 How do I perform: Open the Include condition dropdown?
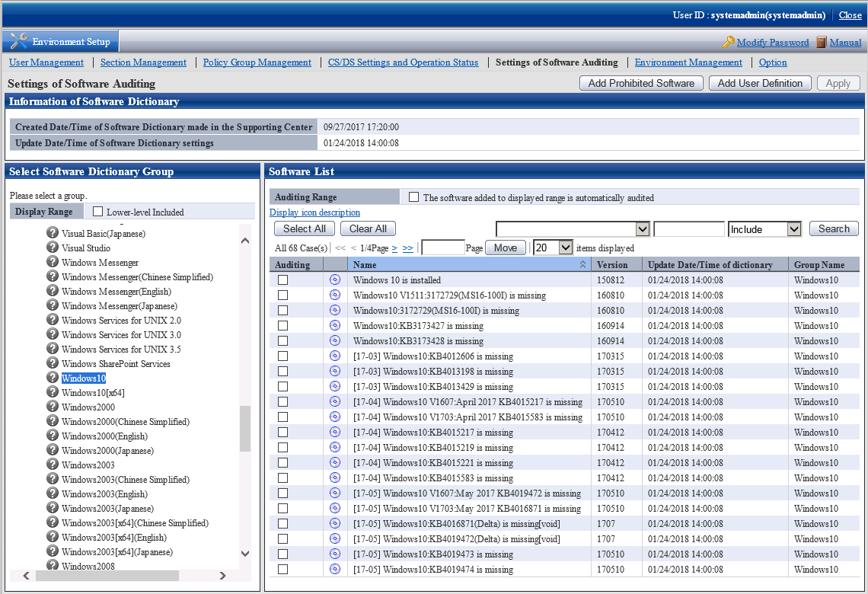(764, 228)
